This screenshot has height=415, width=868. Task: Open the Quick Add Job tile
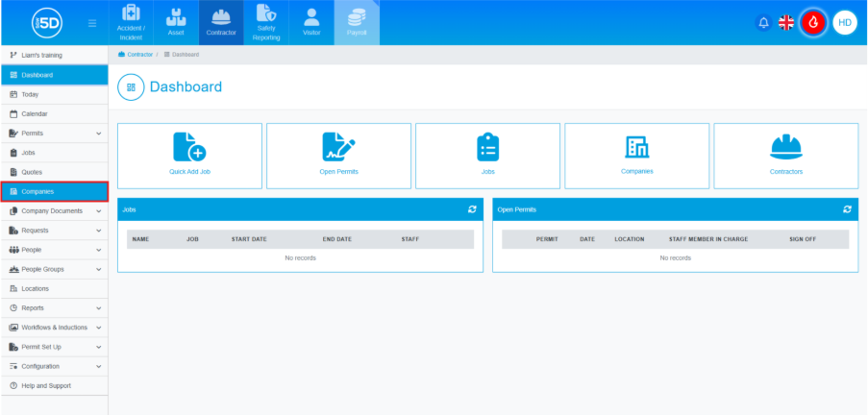tap(189, 155)
